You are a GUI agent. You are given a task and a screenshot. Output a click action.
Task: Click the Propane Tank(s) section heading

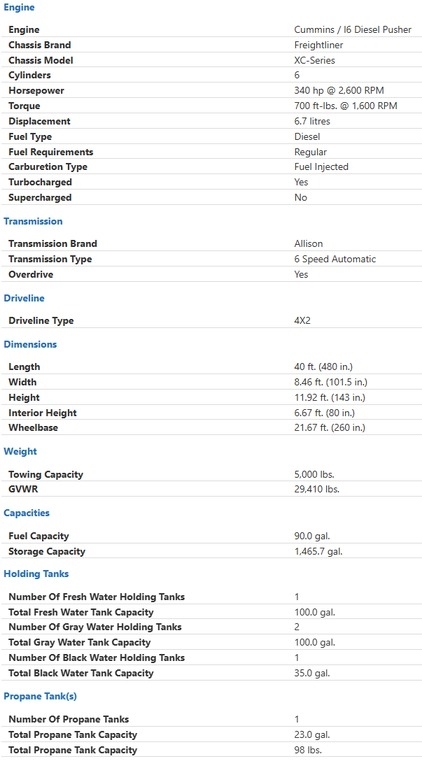pos(40,696)
